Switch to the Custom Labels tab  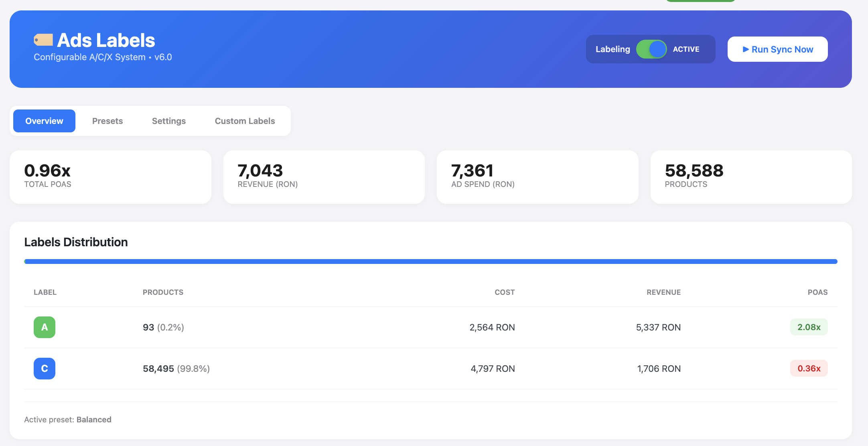pos(245,121)
